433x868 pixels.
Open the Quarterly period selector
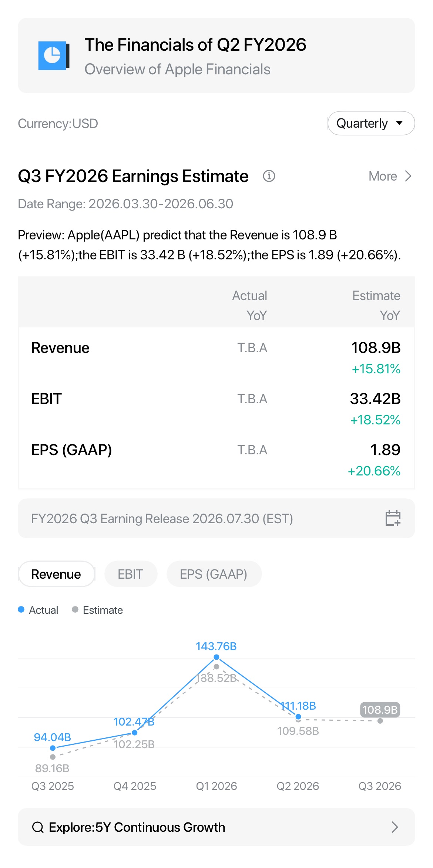pyautogui.click(x=371, y=123)
